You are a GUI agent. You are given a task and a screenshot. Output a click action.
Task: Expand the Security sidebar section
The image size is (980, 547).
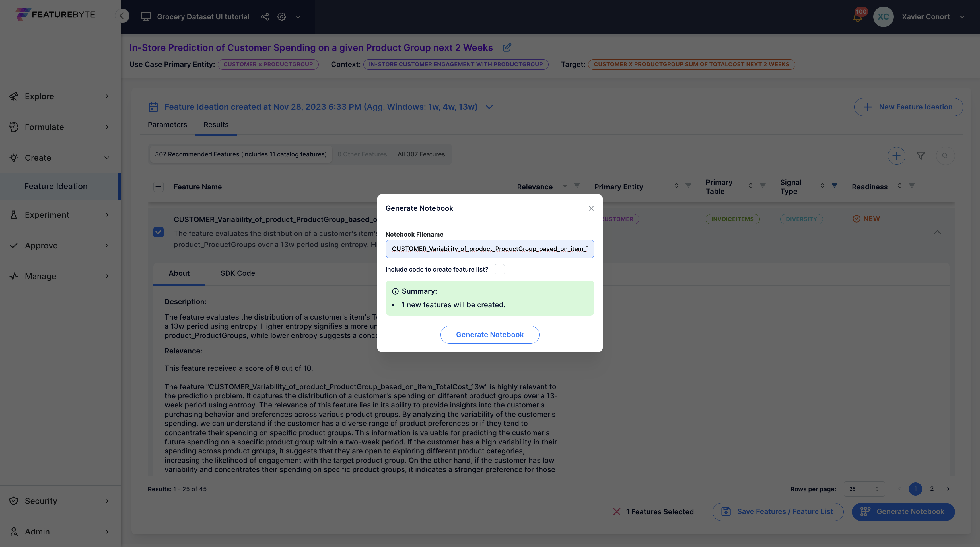[x=60, y=501]
